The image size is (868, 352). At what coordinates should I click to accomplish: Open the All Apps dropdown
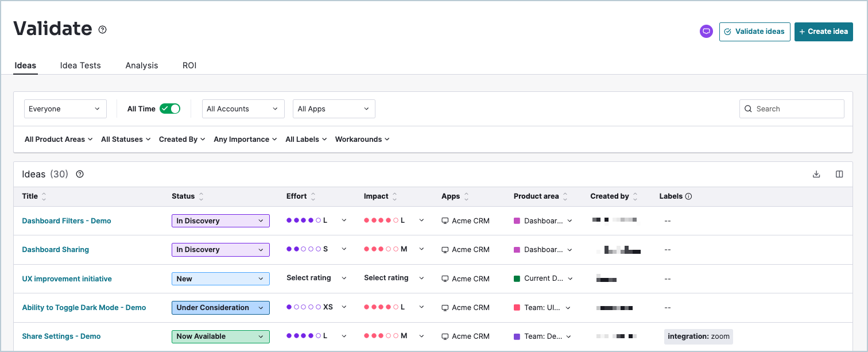334,109
